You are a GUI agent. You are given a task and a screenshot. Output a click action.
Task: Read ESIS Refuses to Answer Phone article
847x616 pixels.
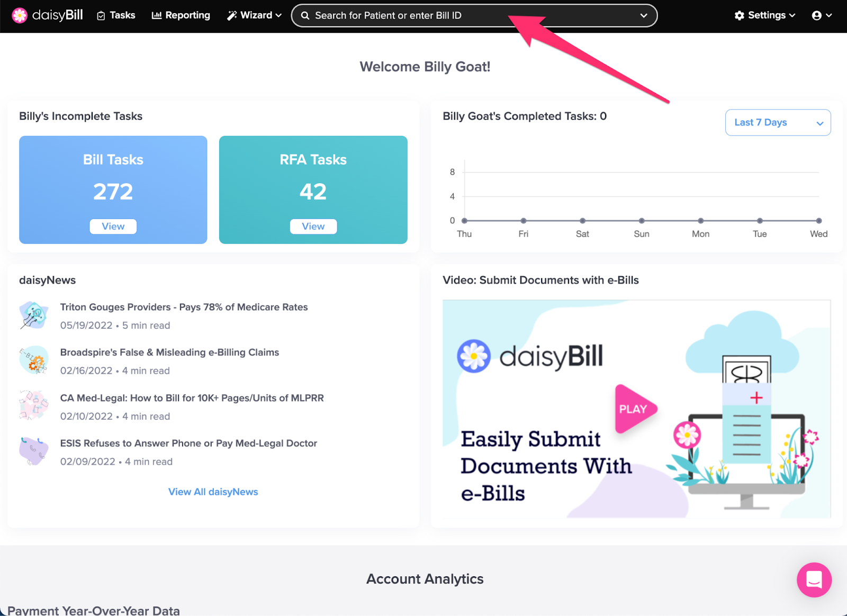click(188, 443)
